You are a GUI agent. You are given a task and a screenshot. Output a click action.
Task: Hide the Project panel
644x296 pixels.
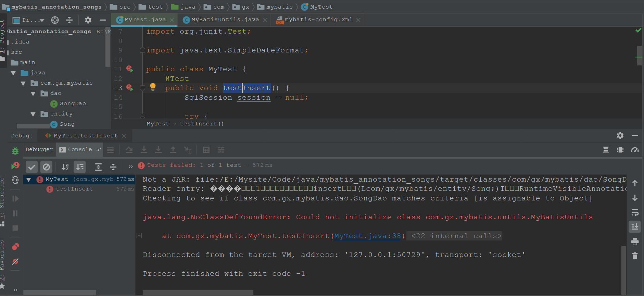pyautogui.click(x=103, y=20)
